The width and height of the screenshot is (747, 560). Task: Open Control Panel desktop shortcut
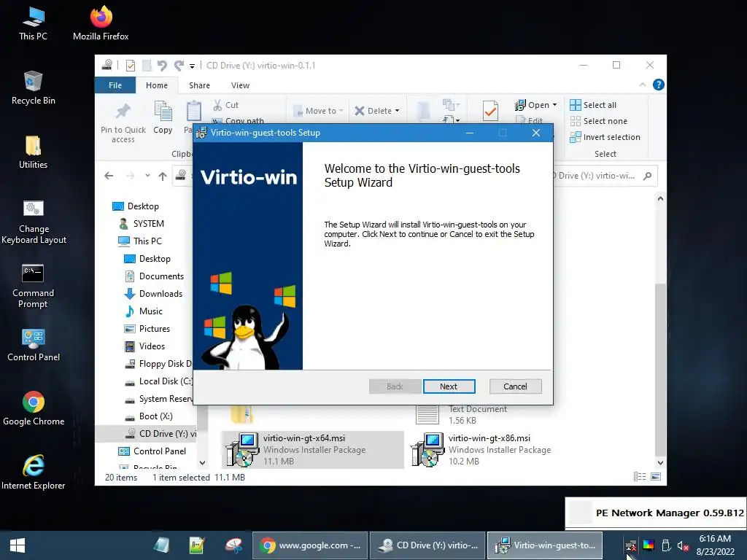[x=34, y=345]
